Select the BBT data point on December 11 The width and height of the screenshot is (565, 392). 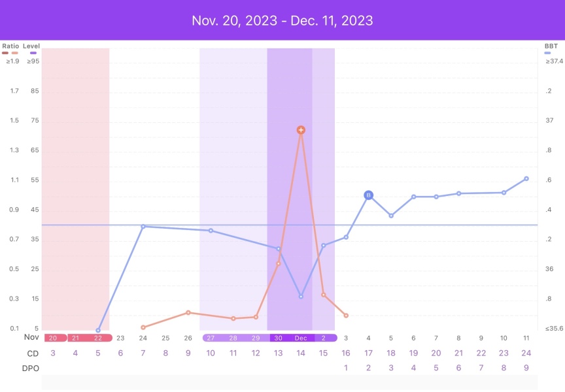tap(526, 178)
